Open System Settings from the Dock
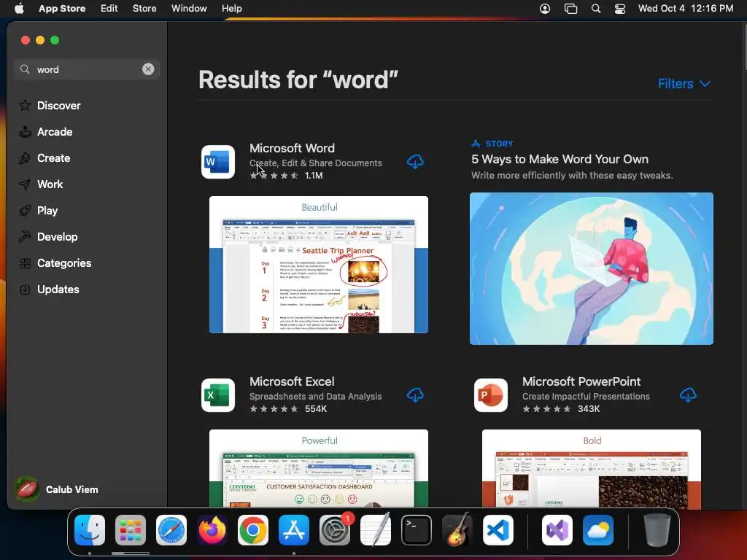747x560 pixels. [x=335, y=530]
